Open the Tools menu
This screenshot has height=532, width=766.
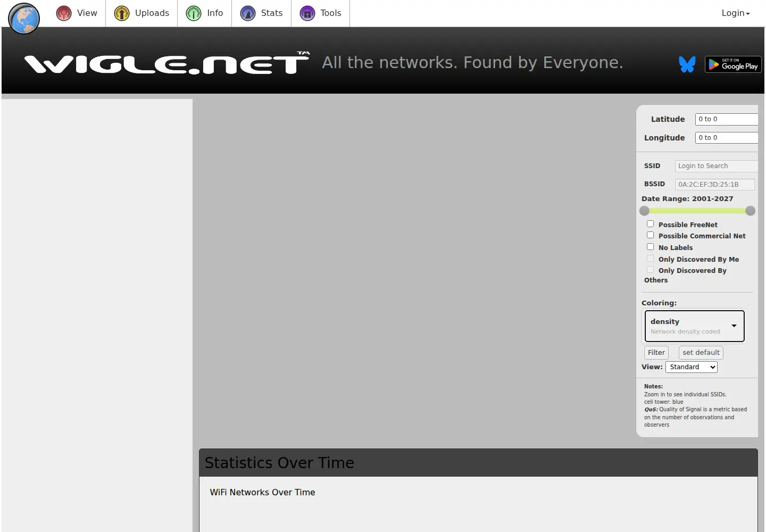tap(320, 13)
